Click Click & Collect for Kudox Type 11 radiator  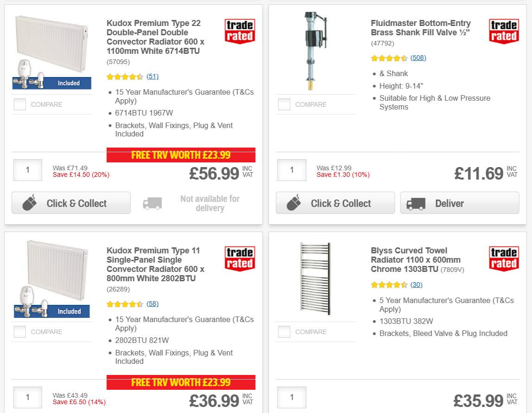71,411
